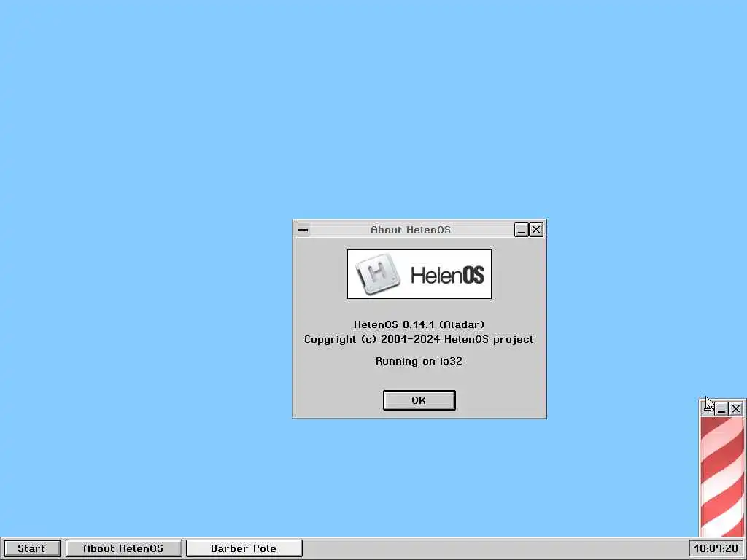Click OK in the About HelenOS dialog
747x560 pixels.
419,400
